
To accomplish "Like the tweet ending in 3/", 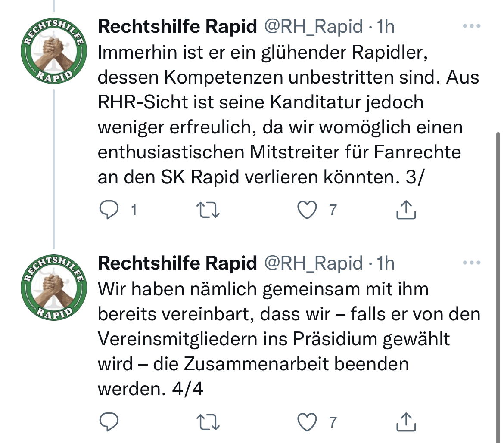I will click(x=307, y=210).
